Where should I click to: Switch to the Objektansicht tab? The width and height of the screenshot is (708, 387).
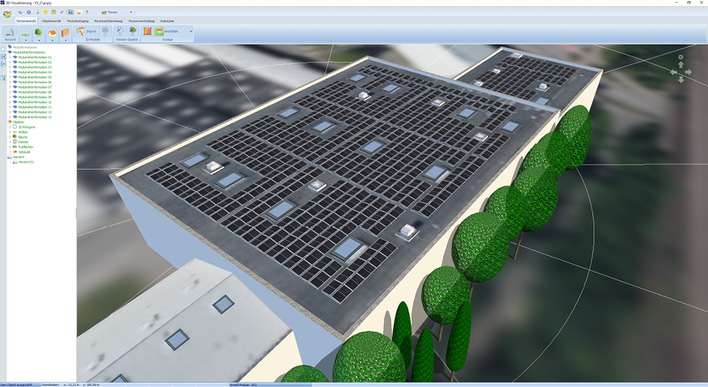tap(51, 21)
